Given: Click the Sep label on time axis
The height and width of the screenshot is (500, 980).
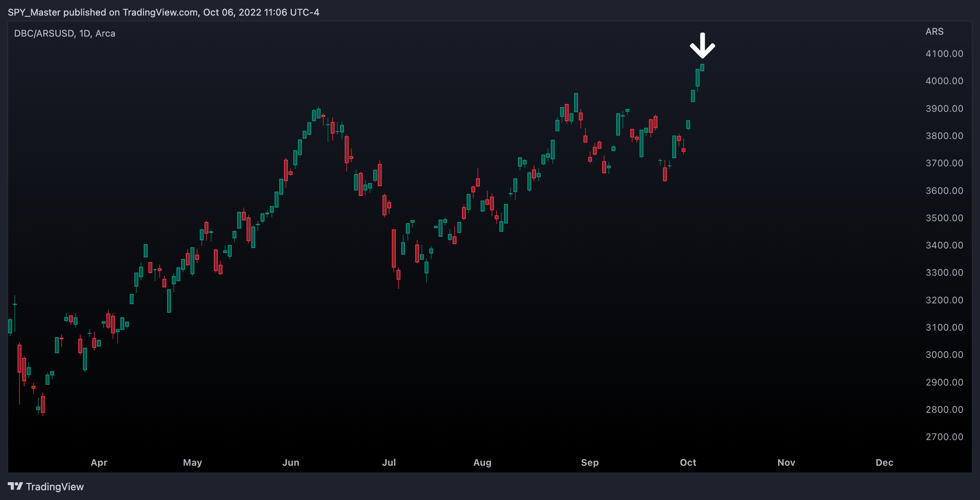Looking at the screenshot, I should click(590, 463).
